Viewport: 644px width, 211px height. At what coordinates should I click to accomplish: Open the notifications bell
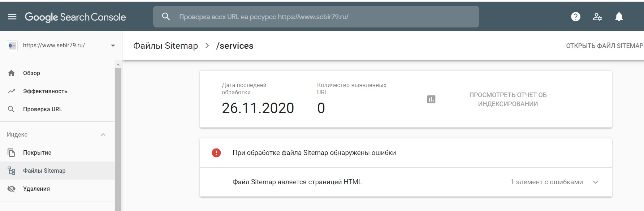[x=619, y=17]
